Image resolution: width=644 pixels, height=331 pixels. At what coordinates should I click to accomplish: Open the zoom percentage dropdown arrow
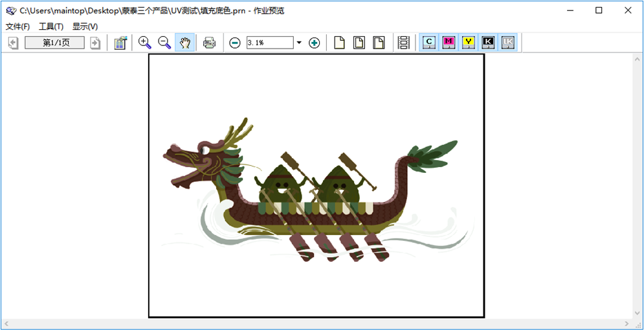point(299,43)
